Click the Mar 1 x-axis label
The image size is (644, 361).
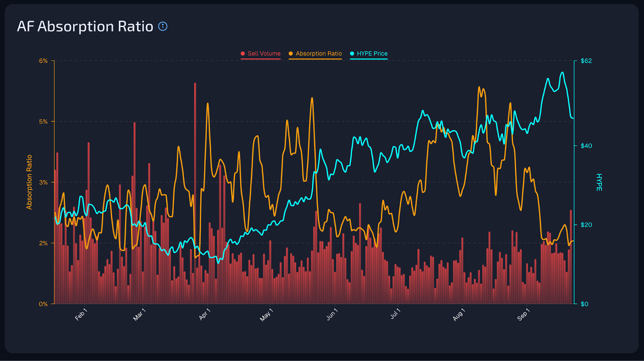point(139,314)
